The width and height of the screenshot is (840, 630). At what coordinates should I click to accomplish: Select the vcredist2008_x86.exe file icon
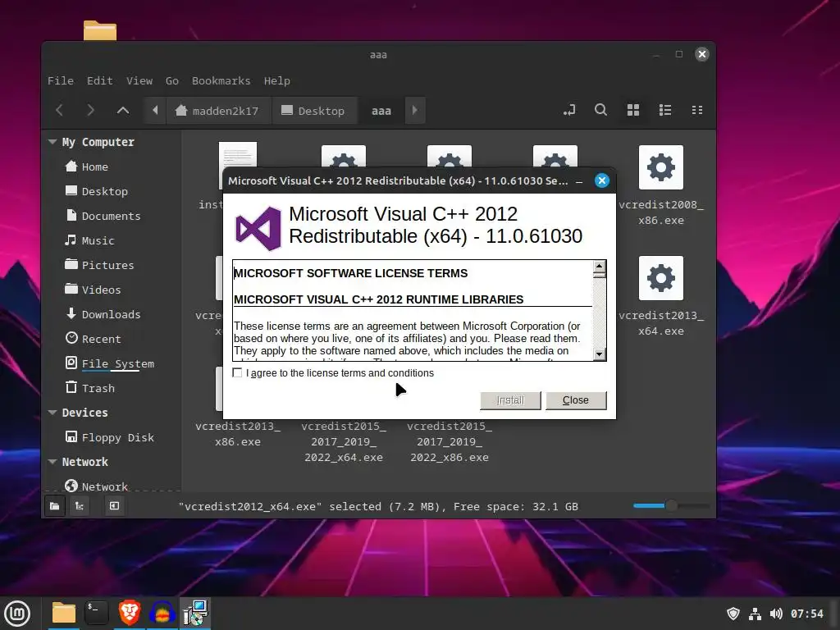(x=661, y=167)
